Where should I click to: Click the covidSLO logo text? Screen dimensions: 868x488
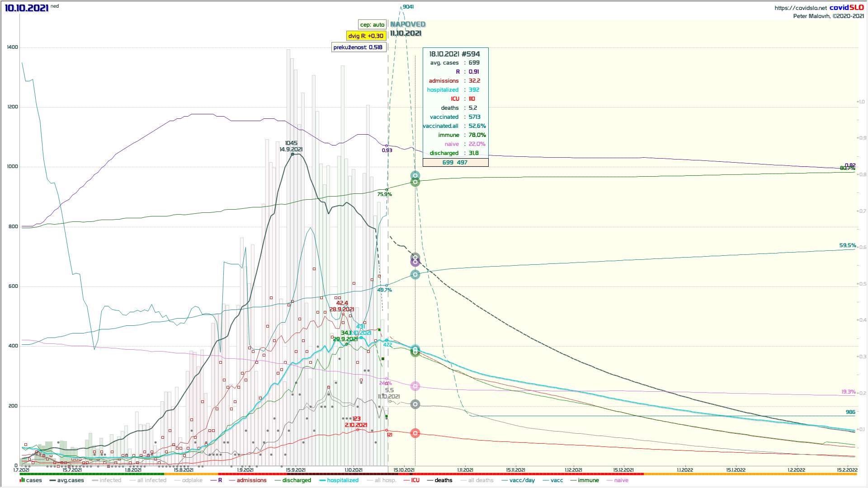pyautogui.click(x=846, y=8)
